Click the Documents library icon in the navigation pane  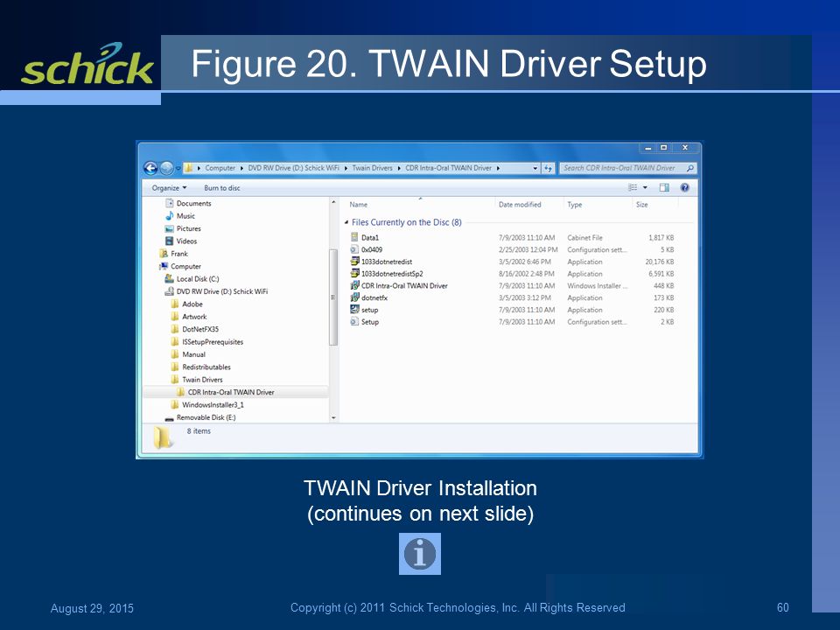(169, 204)
